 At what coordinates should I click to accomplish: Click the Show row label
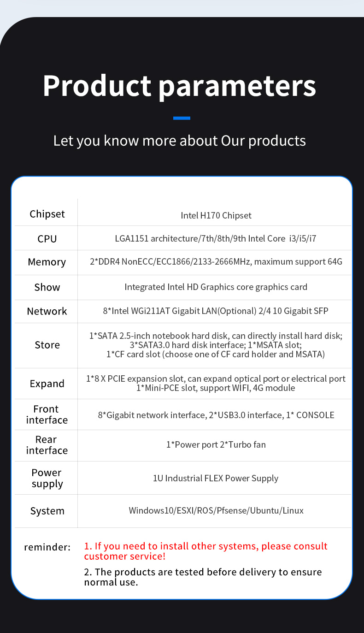pos(47,287)
